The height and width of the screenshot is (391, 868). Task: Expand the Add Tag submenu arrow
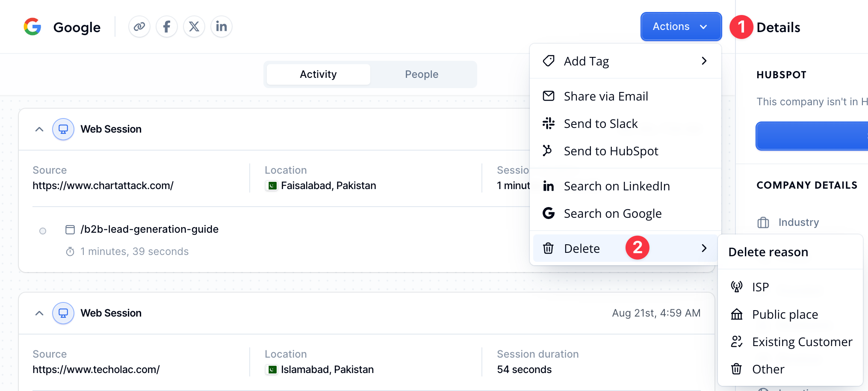coord(704,61)
